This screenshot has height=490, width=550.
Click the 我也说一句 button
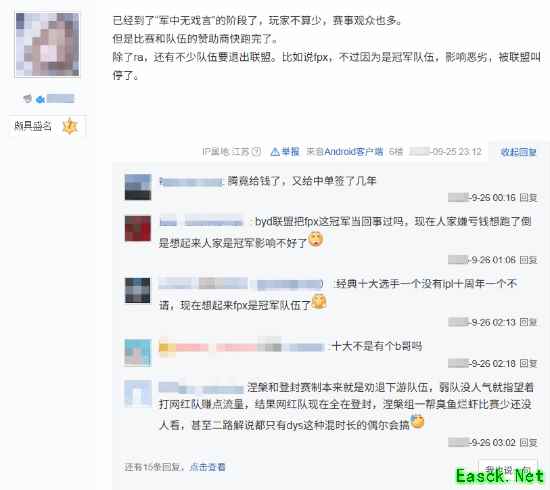[508, 470]
